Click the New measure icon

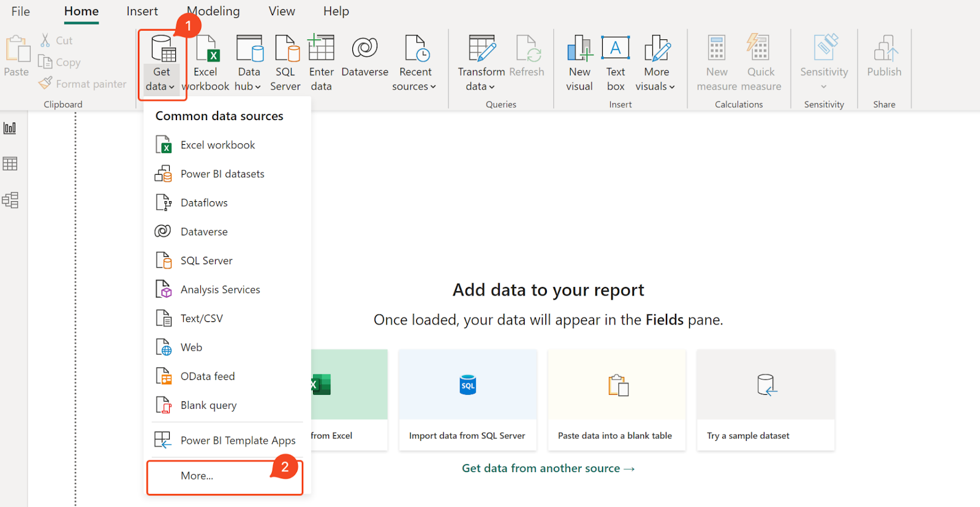[717, 64]
